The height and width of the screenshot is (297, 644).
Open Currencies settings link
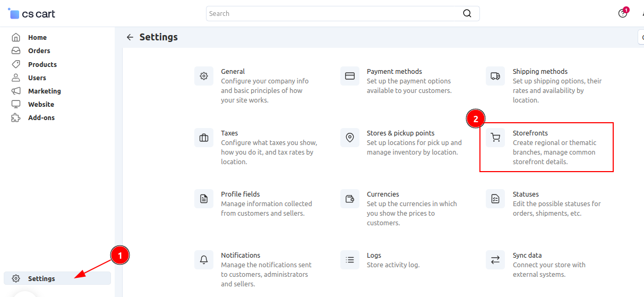(x=383, y=194)
